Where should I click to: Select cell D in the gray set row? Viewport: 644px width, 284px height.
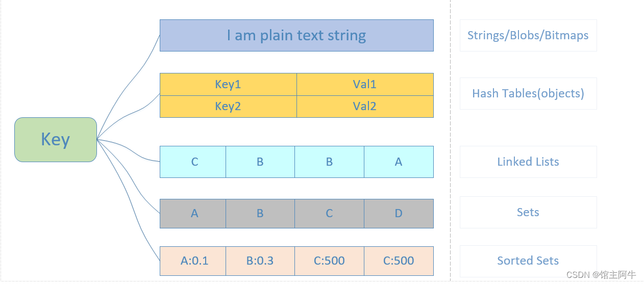tap(399, 213)
